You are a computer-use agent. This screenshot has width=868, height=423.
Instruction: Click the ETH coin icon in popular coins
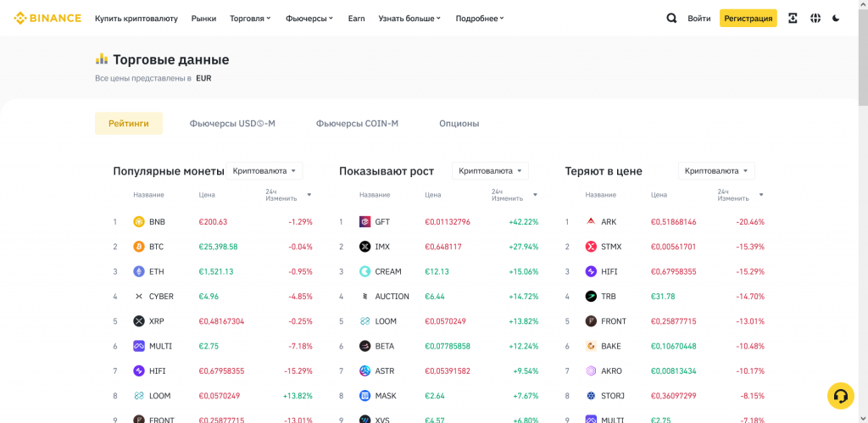click(139, 271)
